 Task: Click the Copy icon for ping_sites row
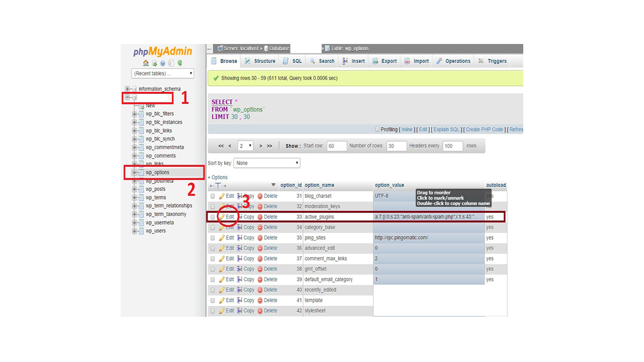pyautogui.click(x=240, y=238)
